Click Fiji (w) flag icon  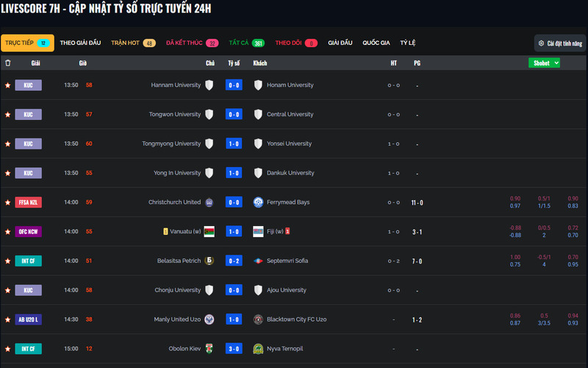pos(258,232)
